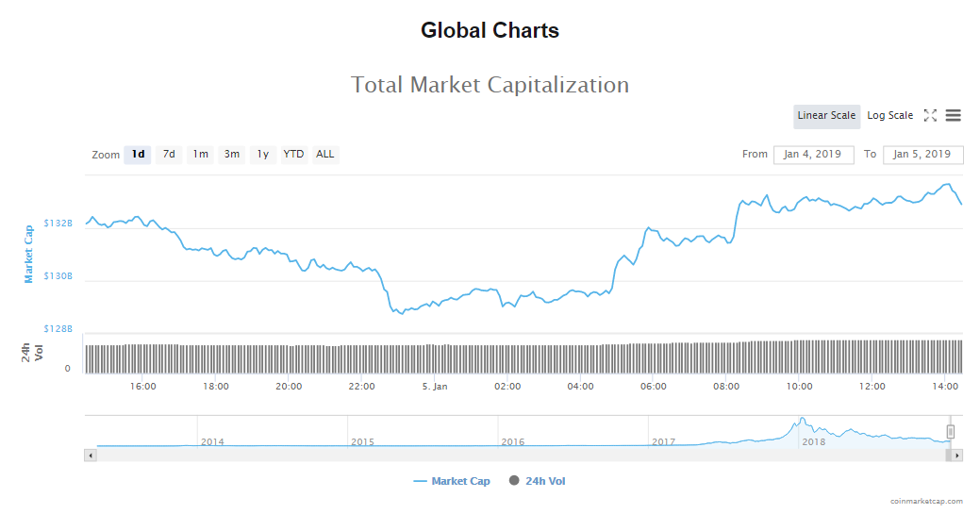This screenshot has height=514, width=980.
Task: Click the navigator range handle
Action: click(x=951, y=432)
